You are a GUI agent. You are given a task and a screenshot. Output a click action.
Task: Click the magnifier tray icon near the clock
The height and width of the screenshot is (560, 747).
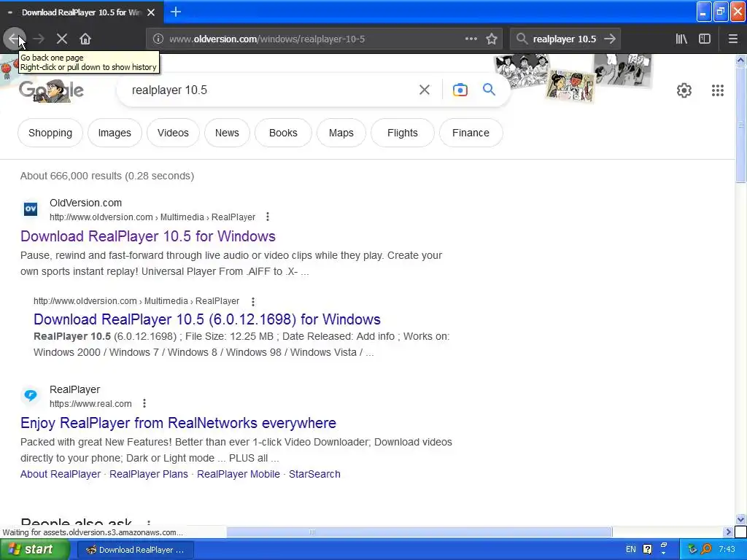(706, 550)
